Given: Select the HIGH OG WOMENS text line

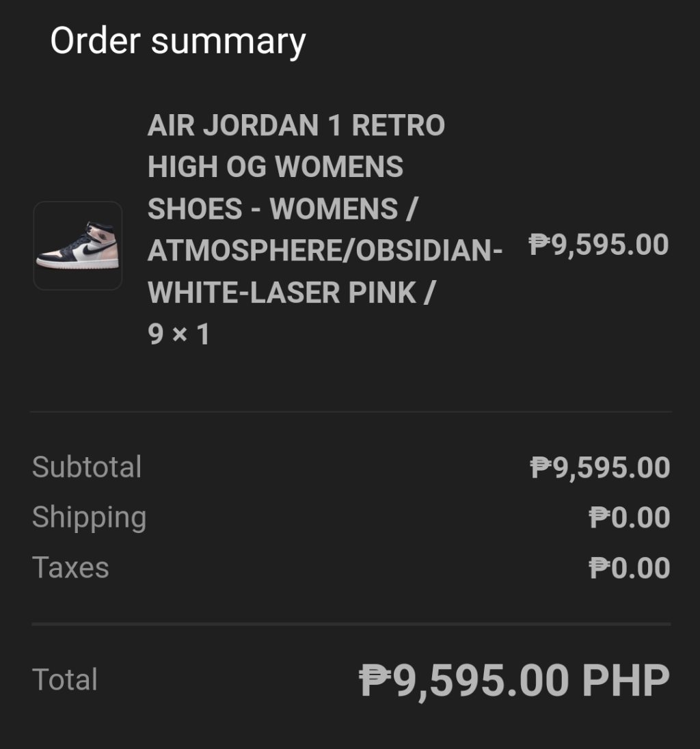Looking at the screenshot, I should click(275, 167).
